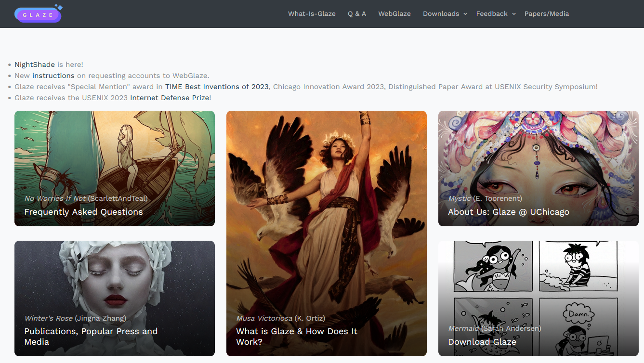Click the "No Worries If Not (ScarlettAndTeal)" caption

86,198
